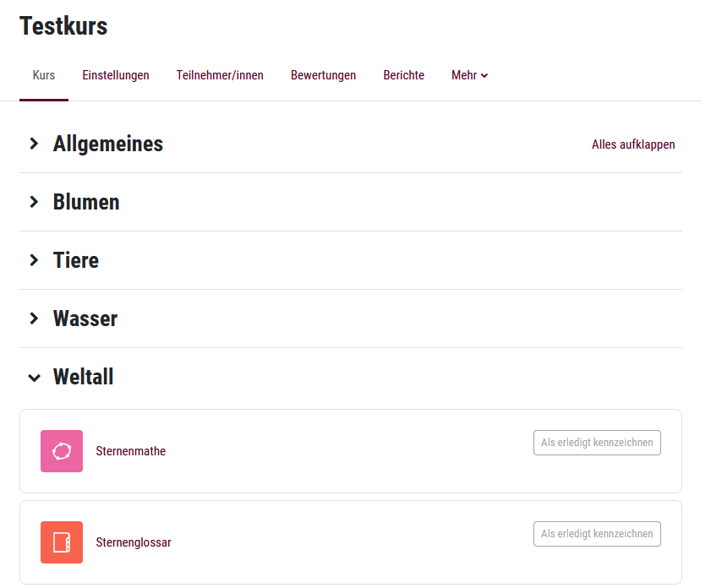Click the Blumen section heading
The width and height of the screenshot is (711, 588).
coord(86,202)
